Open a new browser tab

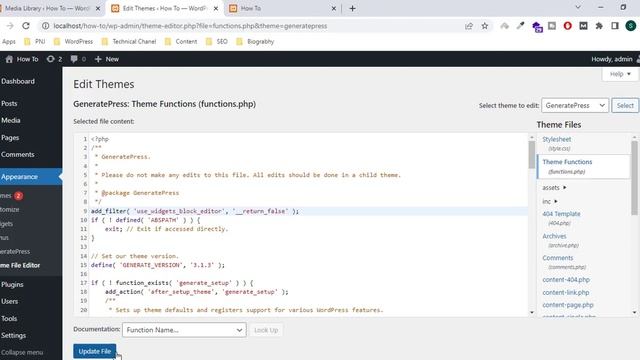tap(352, 8)
